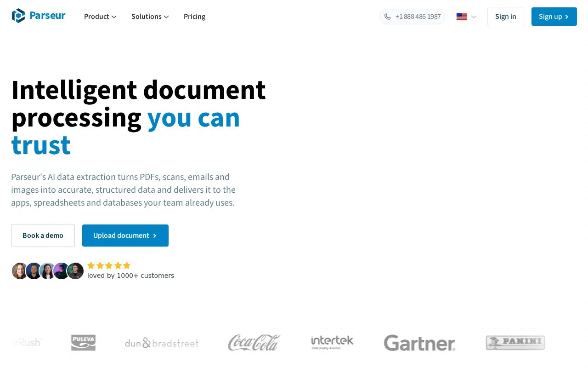Click the phone icon beside the number
Image resolution: width=588 pixels, height=368 pixels.
tap(388, 17)
